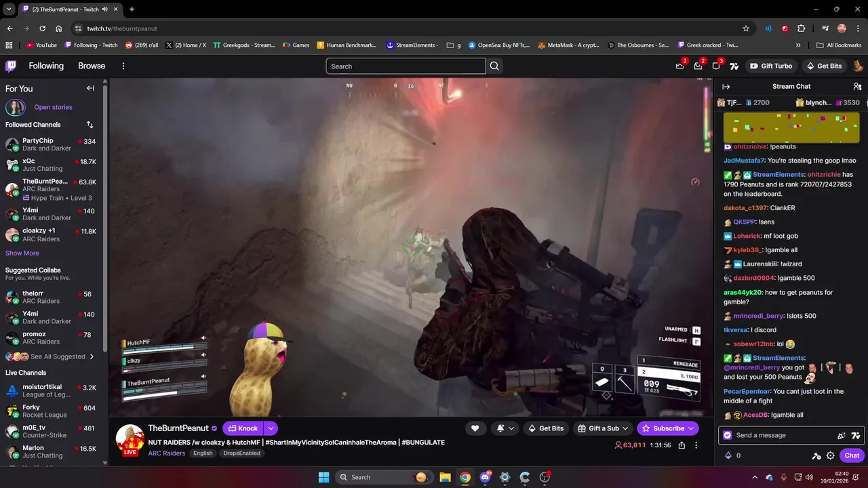The height and width of the screenshot is (488, 868).
Task: Click Gift Turbo button
Action: (x=770, y=66)
